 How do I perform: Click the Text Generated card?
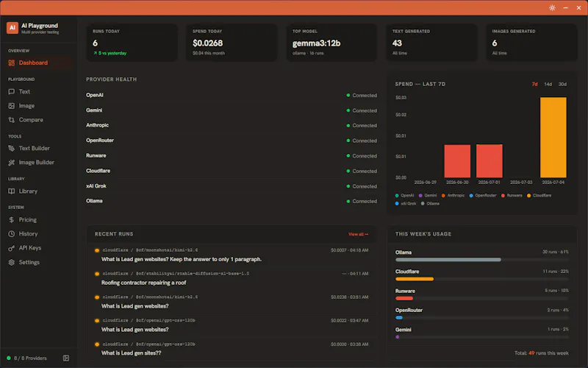coord(431,43)
